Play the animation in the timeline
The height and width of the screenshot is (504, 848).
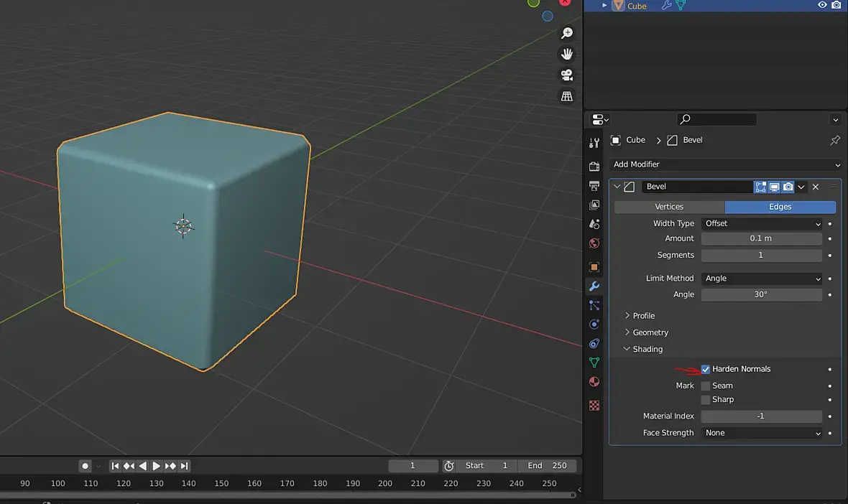coord(156,466)
